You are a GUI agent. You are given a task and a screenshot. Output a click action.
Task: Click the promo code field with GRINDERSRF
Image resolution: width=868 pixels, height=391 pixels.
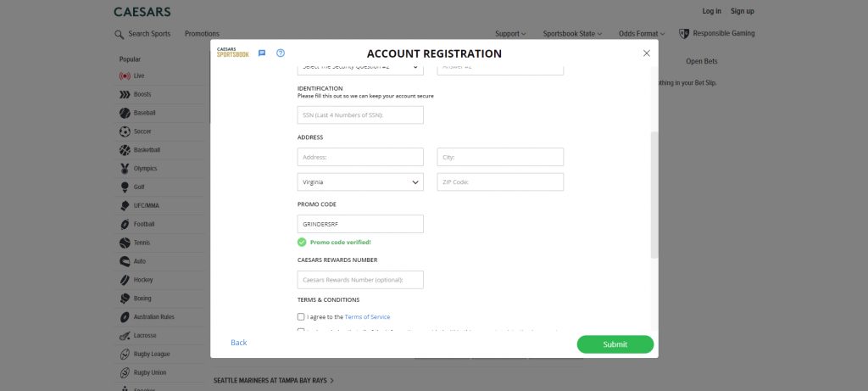(x=360, y=224)
